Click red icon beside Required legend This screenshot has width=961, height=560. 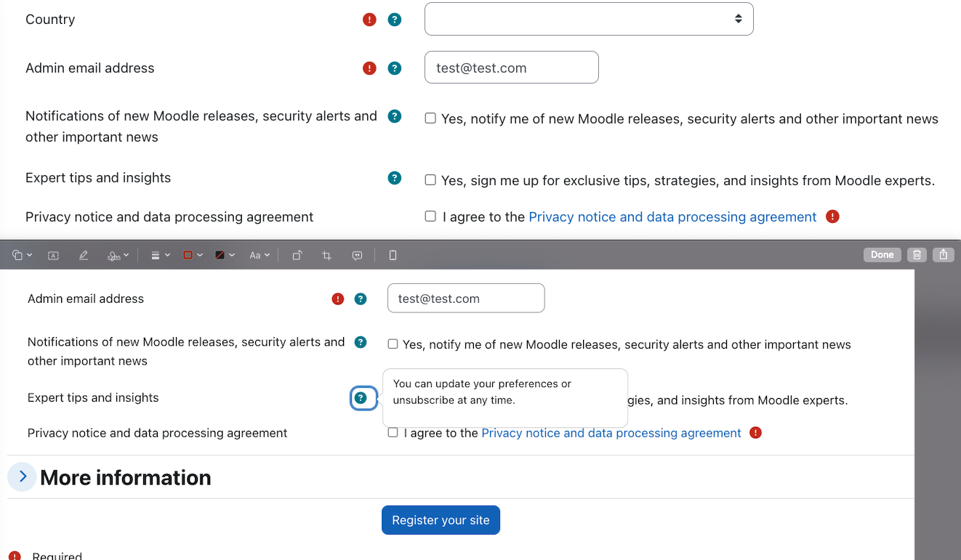point(15,556)
